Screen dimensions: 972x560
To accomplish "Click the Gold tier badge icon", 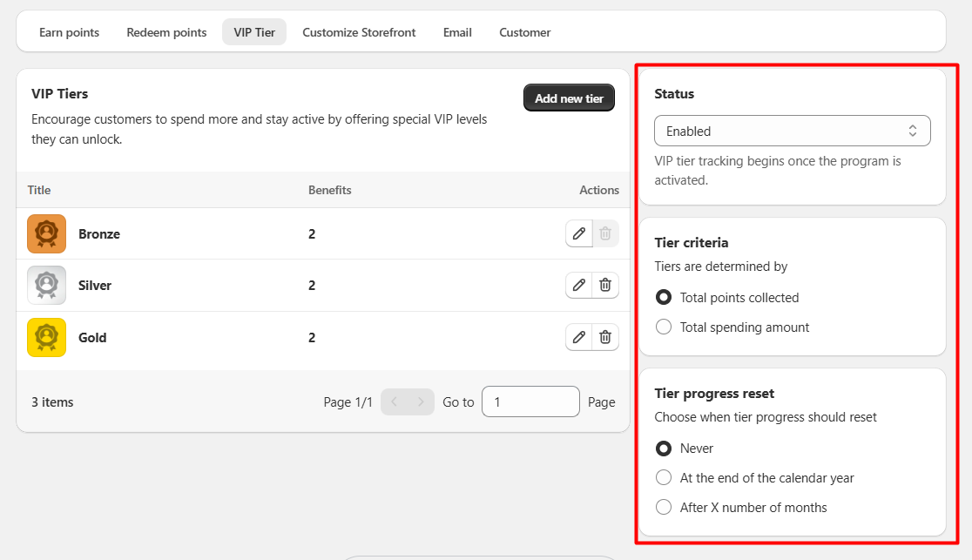I will (x=47, y=337).
